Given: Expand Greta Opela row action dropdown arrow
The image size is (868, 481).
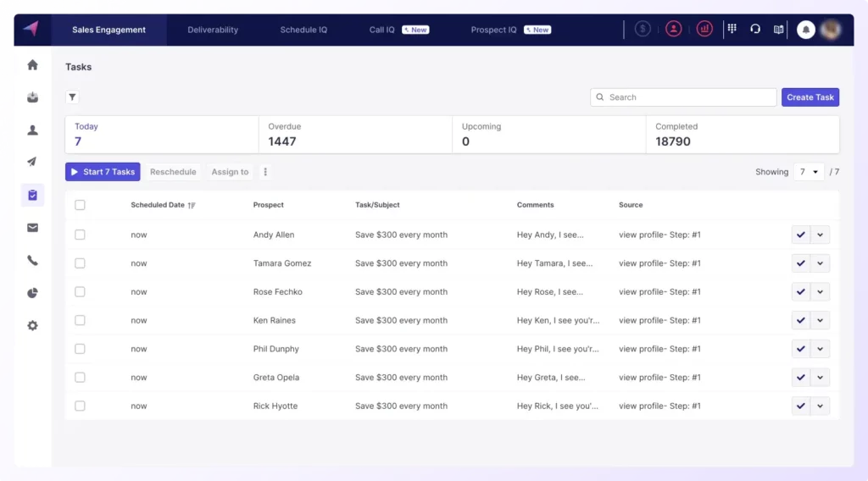Looking at the screenshot, I should pos(820,378).
